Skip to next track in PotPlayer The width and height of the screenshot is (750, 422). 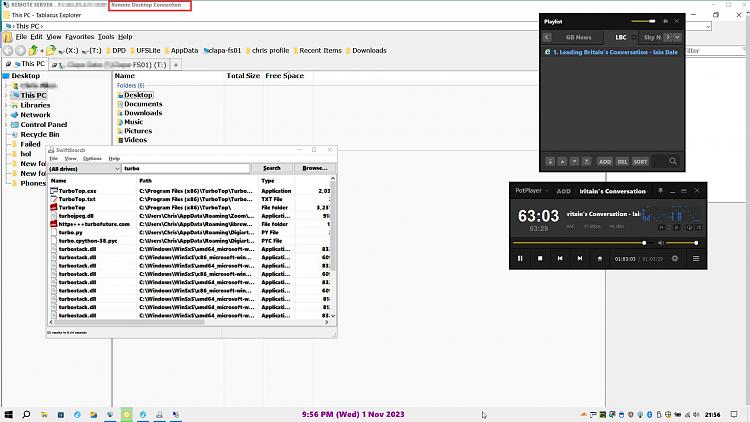coord(580,258)
